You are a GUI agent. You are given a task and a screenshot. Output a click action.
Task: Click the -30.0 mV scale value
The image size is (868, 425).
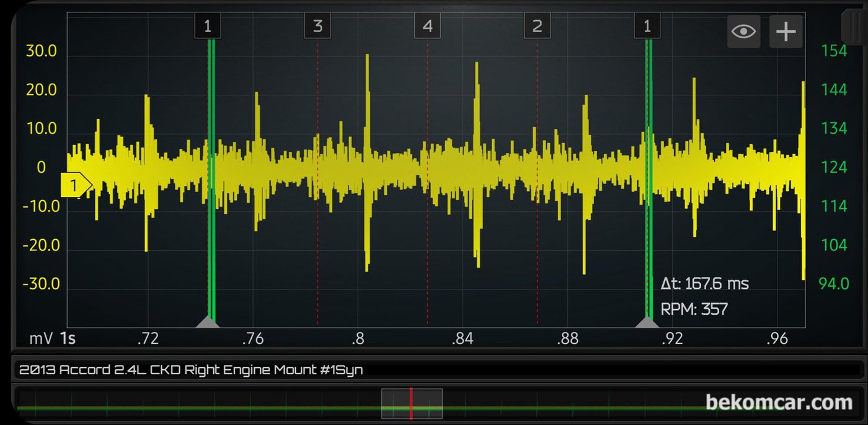41,284
